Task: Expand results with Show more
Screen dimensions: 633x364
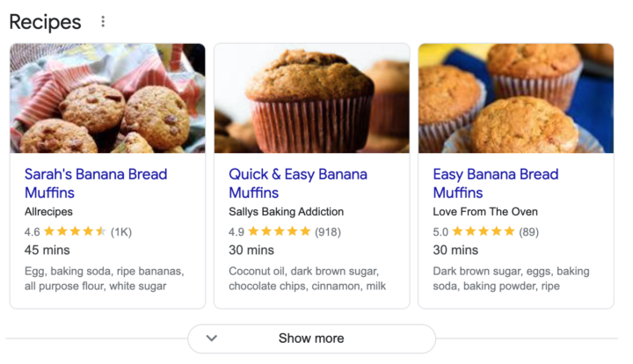Action: [x=311, y=339]
